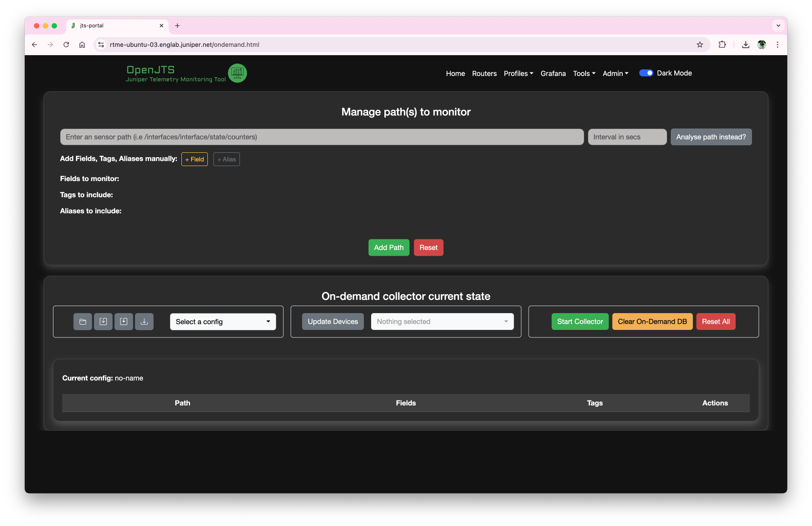Screen dimensions: 812x526
Task: Click the + Field button
Action: pos(195,159)
